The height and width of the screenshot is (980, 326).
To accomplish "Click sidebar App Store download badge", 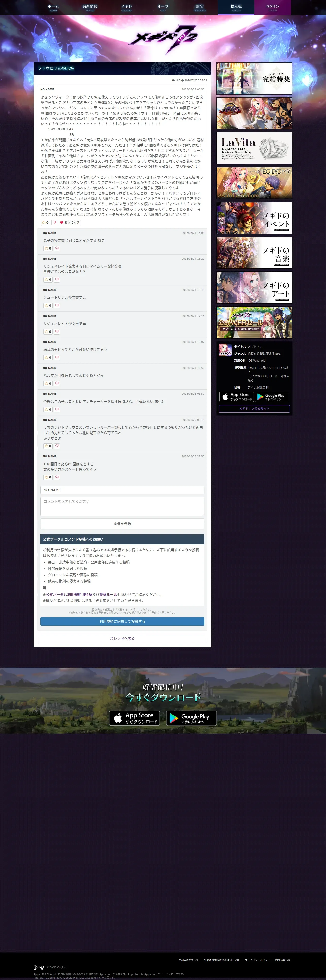I will pyautogui.click(x=237, y=397).
